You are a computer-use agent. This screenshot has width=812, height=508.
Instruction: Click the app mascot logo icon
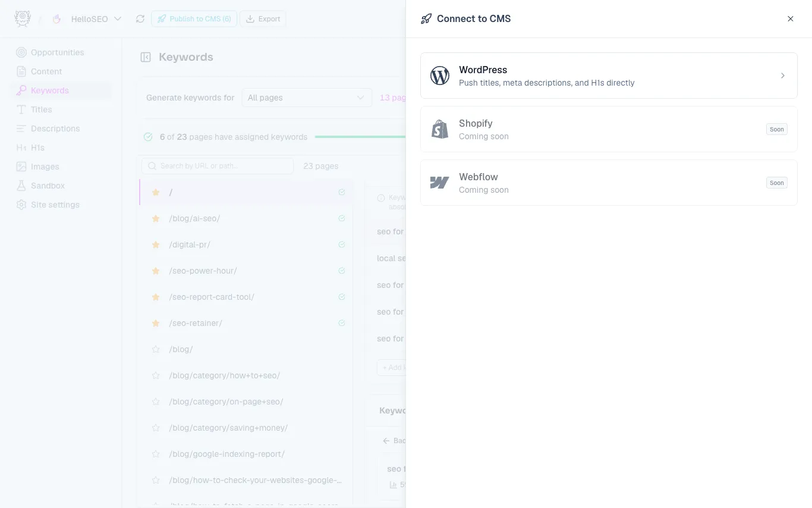[x=22, y=19]
